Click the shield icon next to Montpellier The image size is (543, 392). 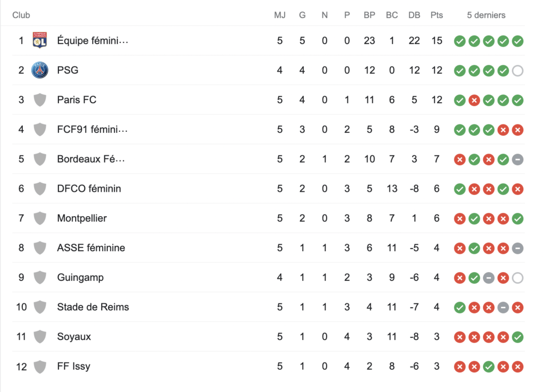click(40, 218)
